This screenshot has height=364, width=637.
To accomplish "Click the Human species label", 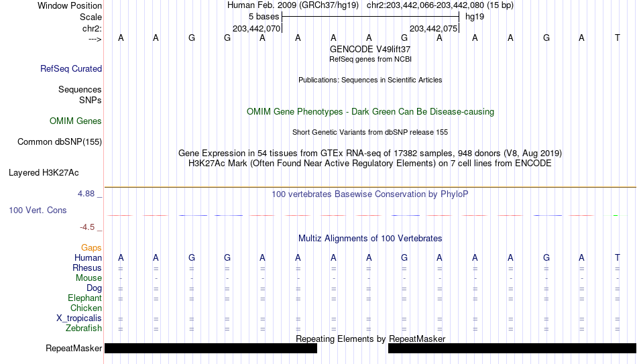I will tap(88, 257).
